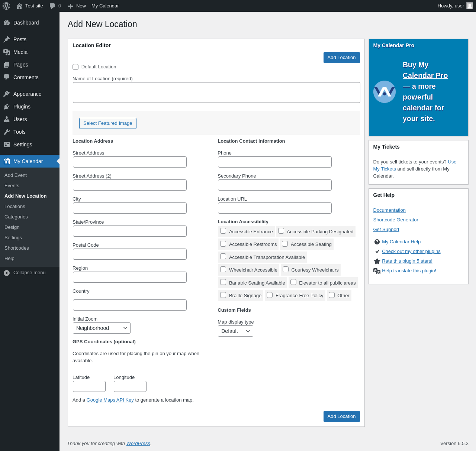Open the Initial Zoom dropdown
476x451 pixels.
(x=102, y=328)
